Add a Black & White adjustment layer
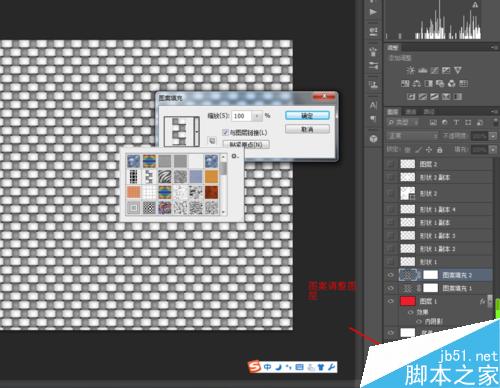The width and height of the screenshot is (500, 388). pyautogui.click(x=429, y=83)
